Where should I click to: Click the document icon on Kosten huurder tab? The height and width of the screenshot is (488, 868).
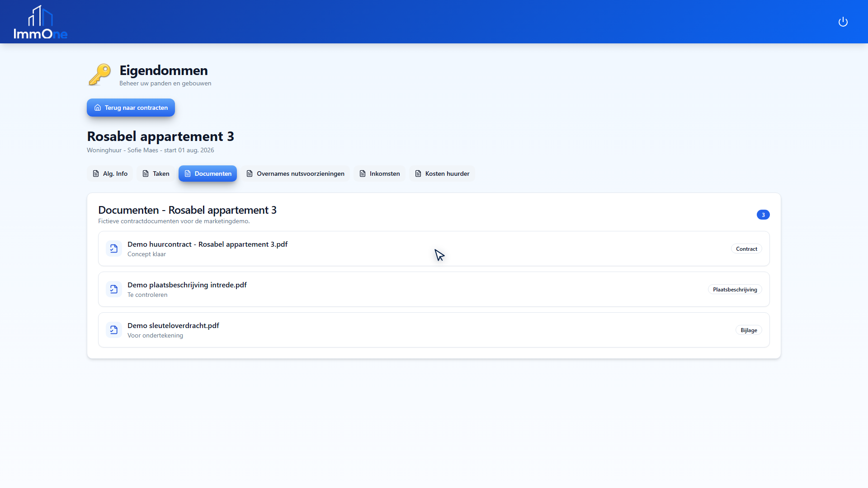(418, 174)
